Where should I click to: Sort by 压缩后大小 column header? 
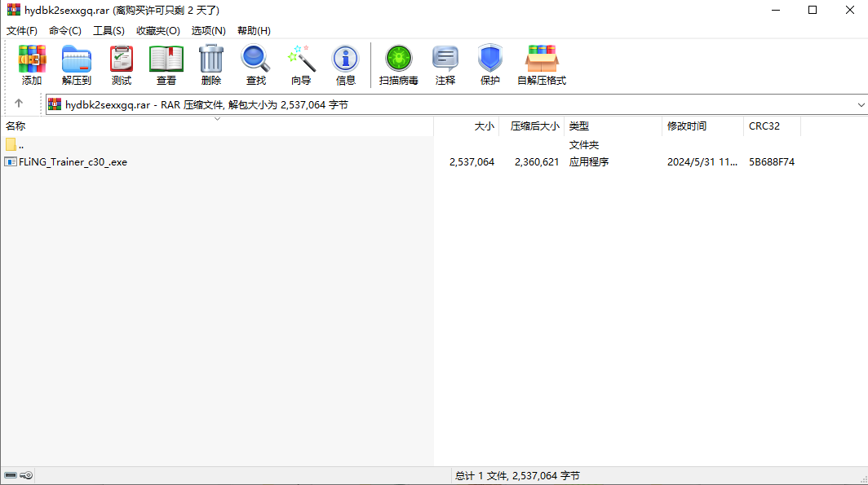pos(531,126)
